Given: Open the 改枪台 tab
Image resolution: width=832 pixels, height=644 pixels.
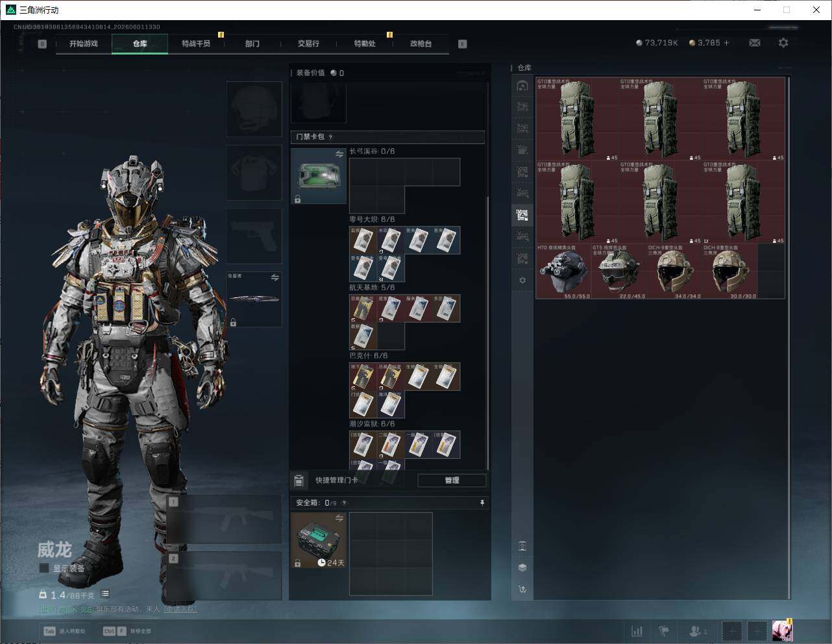Looking at the screenshot, I should point(421,43).
